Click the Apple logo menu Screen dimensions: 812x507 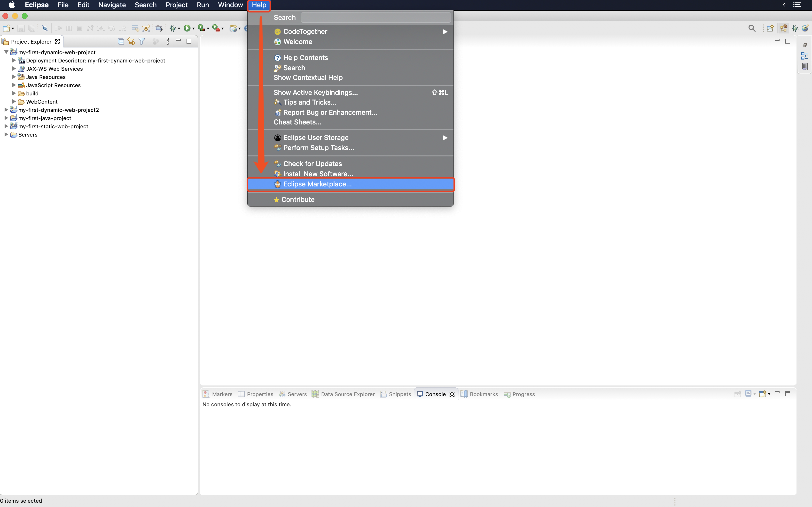tap(12, 5)
